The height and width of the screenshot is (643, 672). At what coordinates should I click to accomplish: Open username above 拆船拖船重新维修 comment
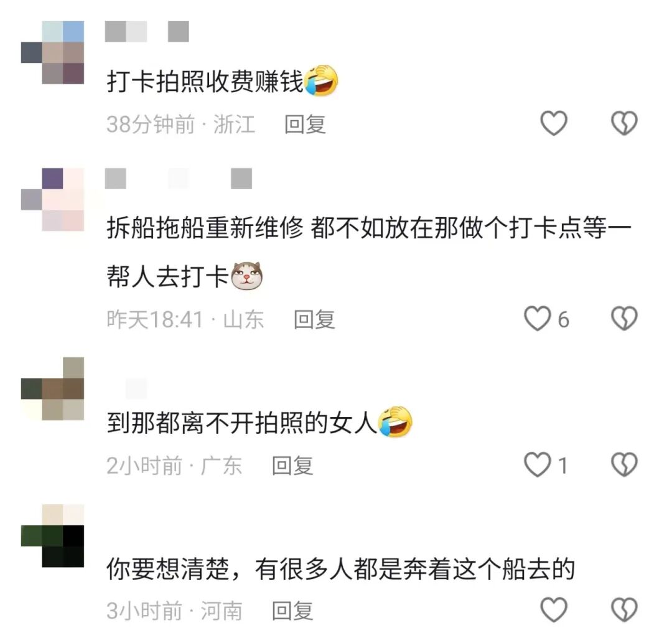pyautogui.click(x=179, y=178)
